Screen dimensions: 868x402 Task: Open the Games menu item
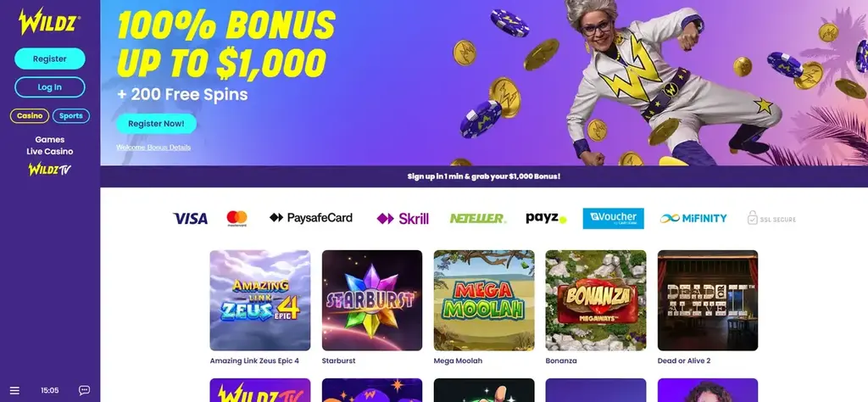tap(50, 140)
